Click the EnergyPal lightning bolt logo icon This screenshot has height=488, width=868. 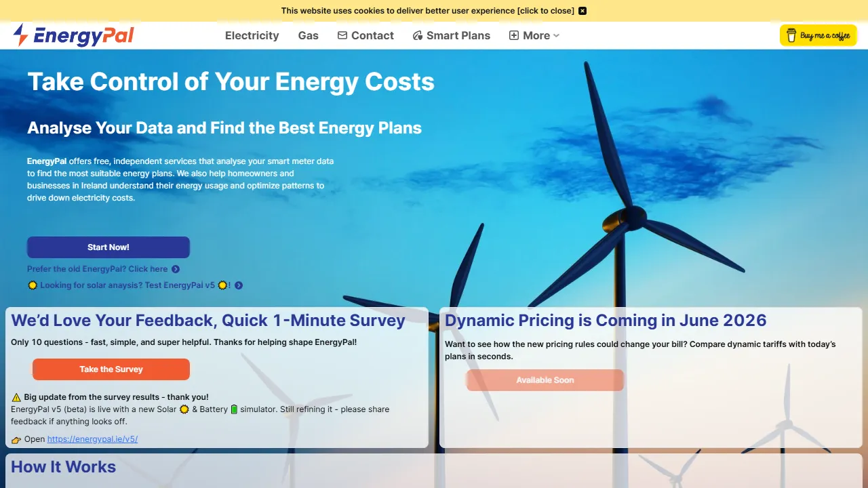(x=20, y=35)
